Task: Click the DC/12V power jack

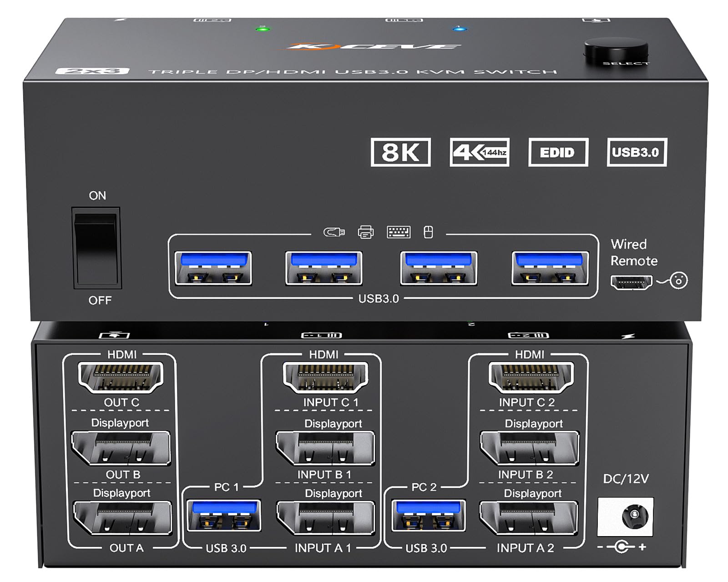Action: point(625,517)
